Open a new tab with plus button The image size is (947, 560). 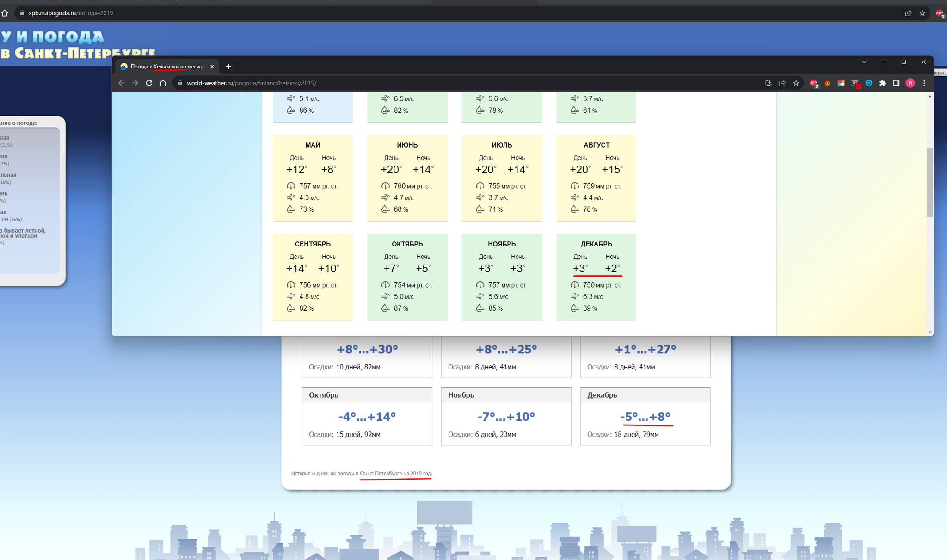228,67
